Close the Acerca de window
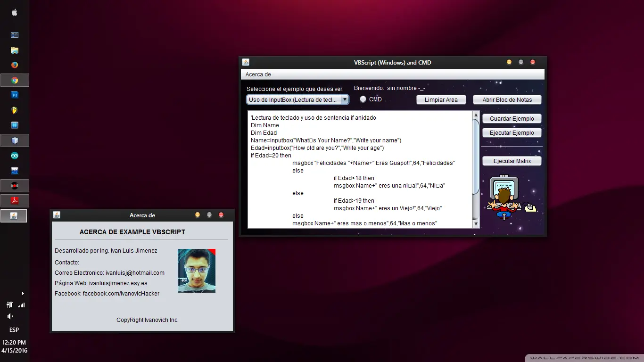This screenshot has height=362, width=644. click(x=221, y=215)
